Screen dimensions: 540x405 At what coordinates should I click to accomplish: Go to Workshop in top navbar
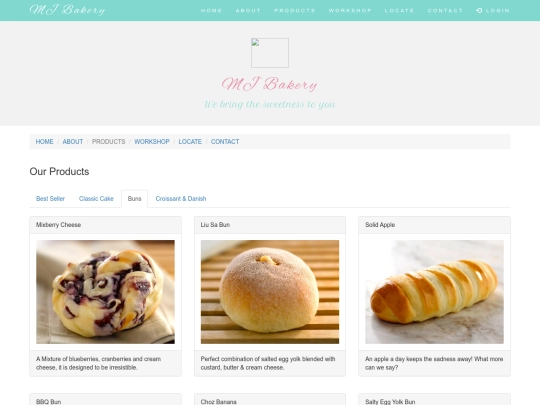pos(350,11)
